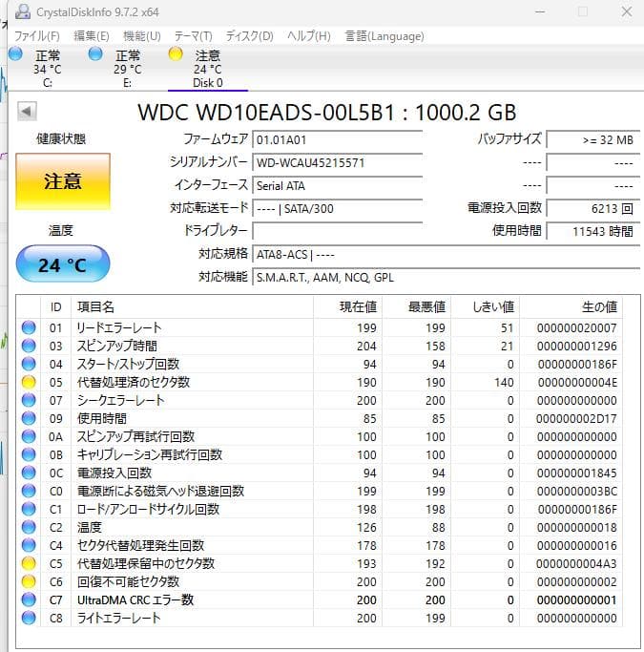Image resolution: width=644 pixels, height=652 pixels.
Task: Click the シリアルナンバー field WD-WCAU45215571
Action: [338, 162]
